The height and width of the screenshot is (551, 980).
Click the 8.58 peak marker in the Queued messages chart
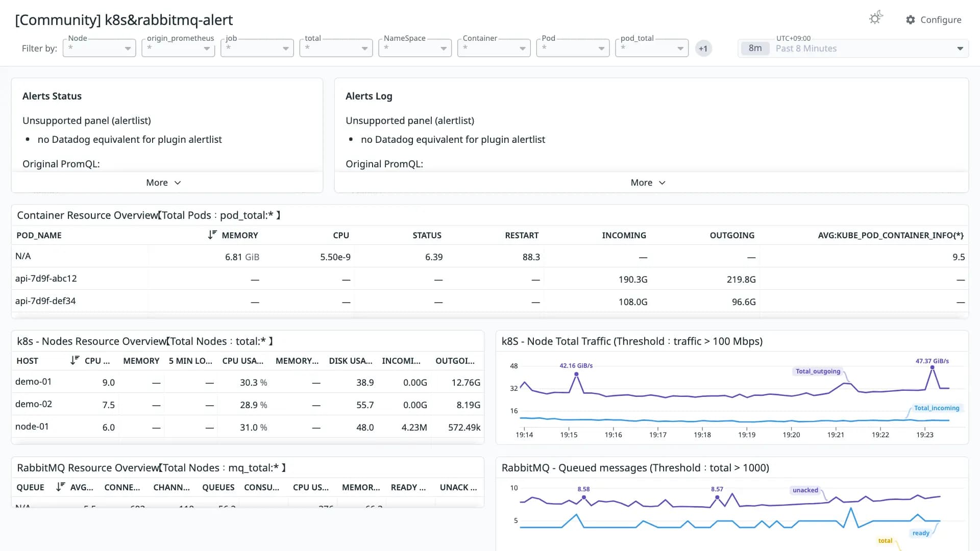point(583,497)
